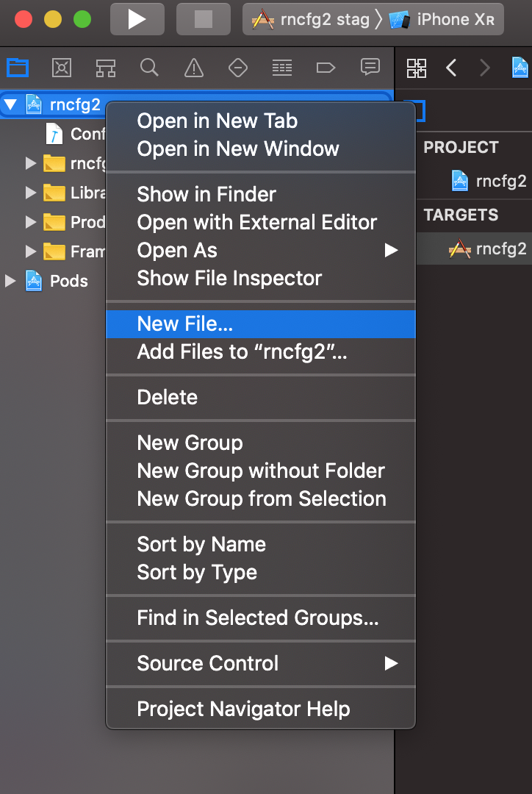Viewport: 532px width, 794px height.
Task: Open the Issue navigator
Action: pyautogui.click(x=193, y=67)
